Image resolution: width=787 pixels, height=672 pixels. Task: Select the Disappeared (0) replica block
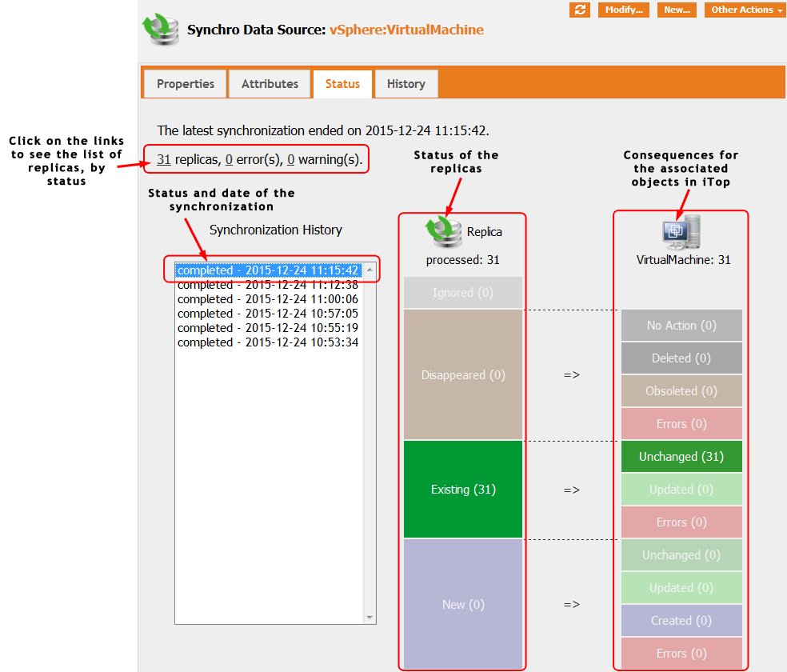tap(463, 374)
